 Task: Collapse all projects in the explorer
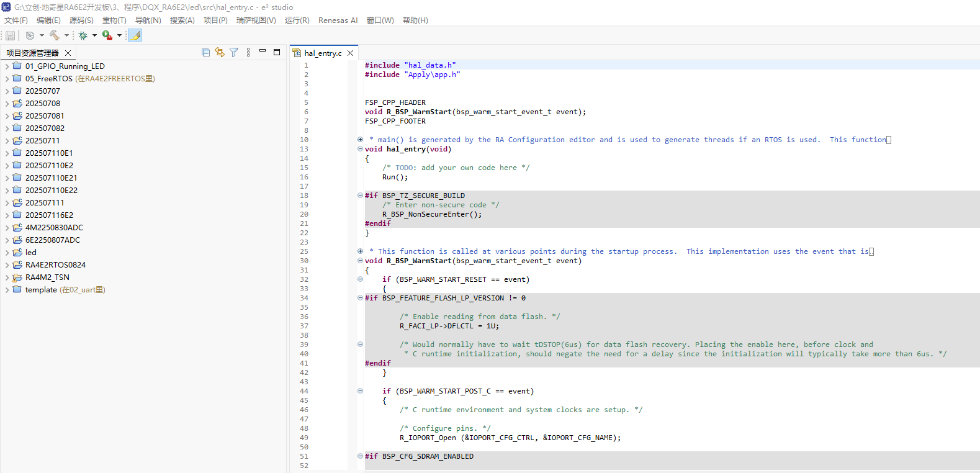pos(205,53)
